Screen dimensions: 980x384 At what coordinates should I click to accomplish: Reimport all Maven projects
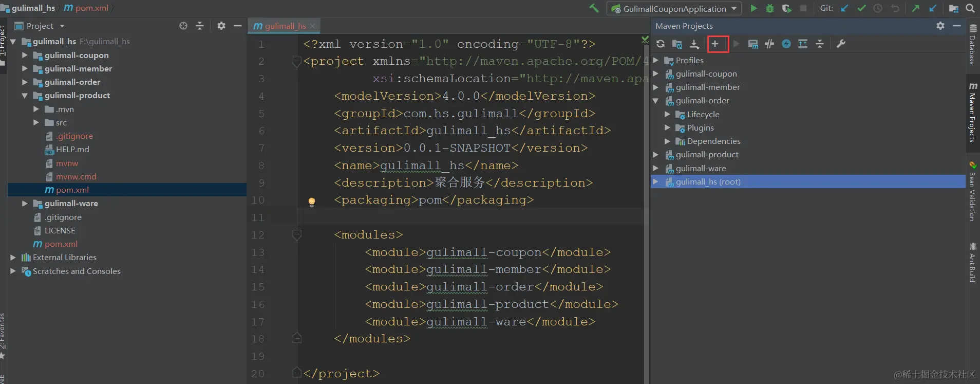pos(661,44)
